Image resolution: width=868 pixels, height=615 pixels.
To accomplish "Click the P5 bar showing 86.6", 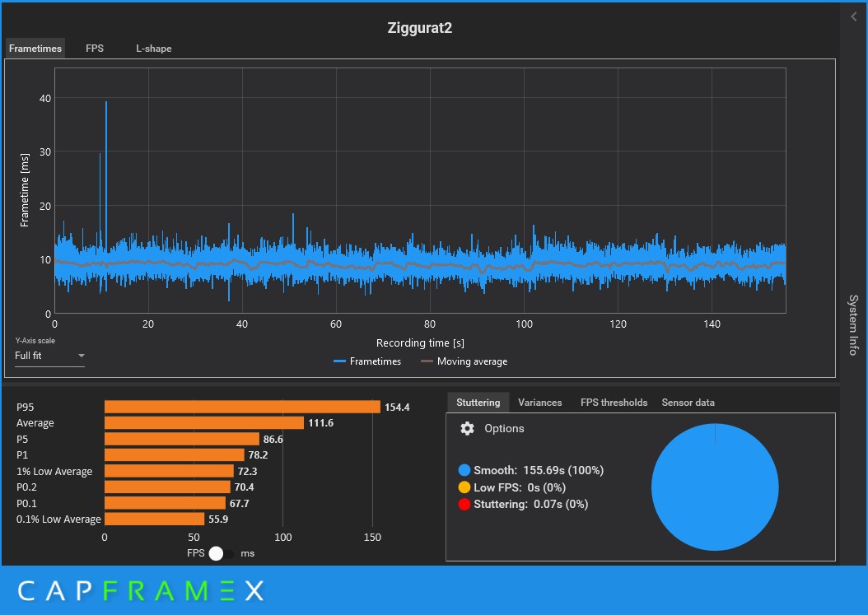I will [182, 439].
